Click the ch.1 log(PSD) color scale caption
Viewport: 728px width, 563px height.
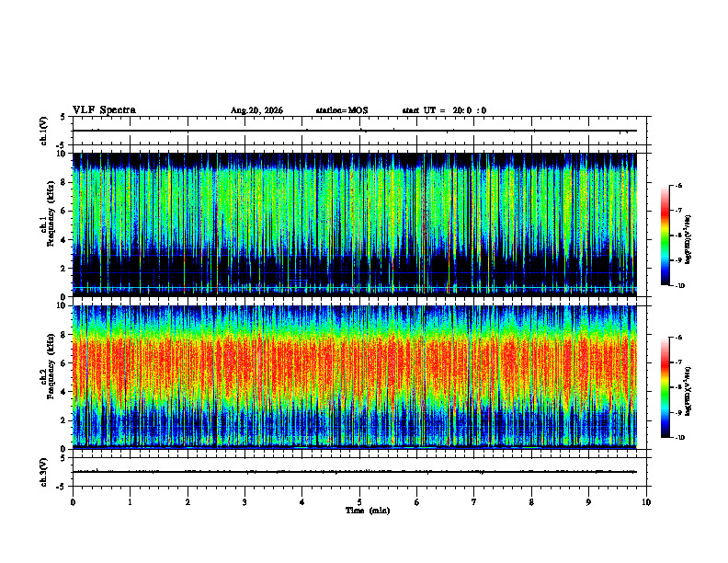coord(688,239)
